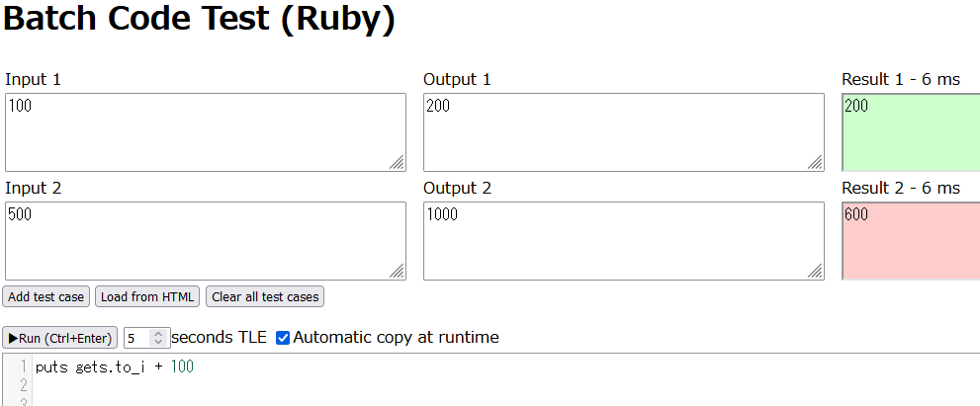The height and width of the screenshot is (406, 980).
Task: Click resize handle of Output 1 textarea
Action: (x=815, y=162)
